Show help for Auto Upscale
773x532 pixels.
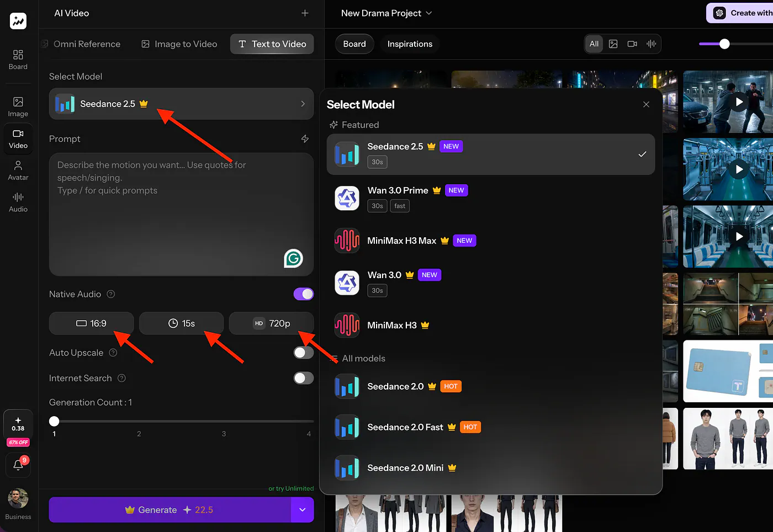113,353
